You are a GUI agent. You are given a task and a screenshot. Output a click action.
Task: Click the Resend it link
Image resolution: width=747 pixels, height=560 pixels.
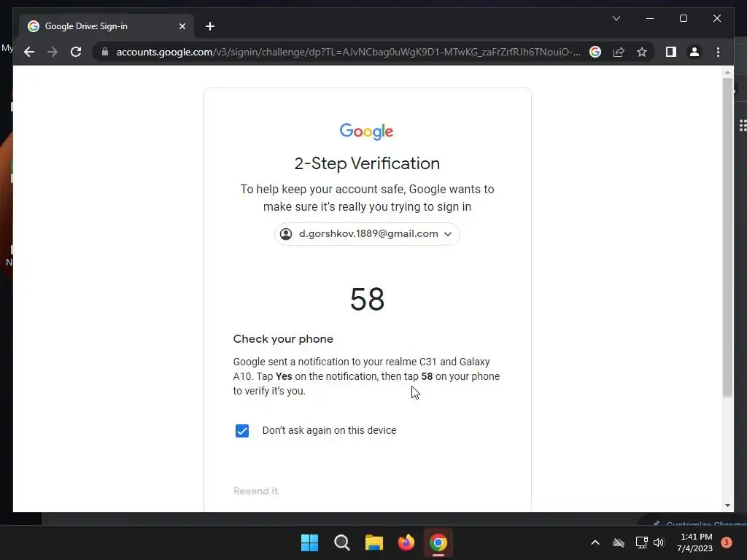tap(255, 491)
